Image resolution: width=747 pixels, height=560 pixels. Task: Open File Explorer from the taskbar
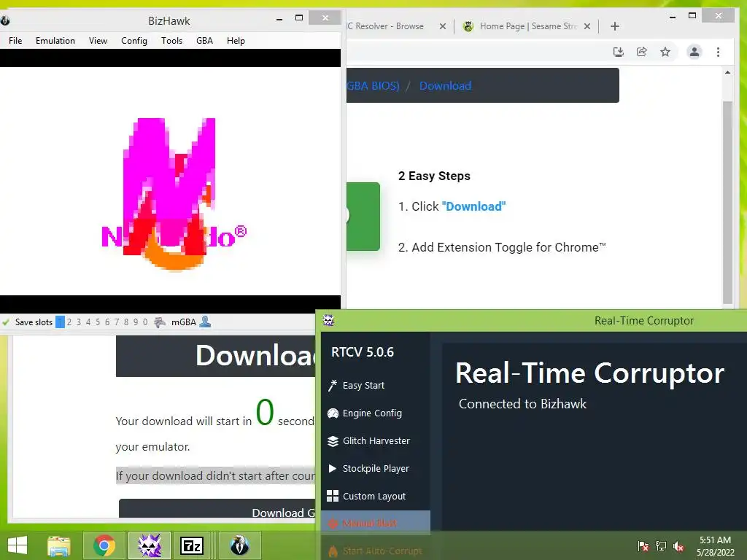click(58, 545)
